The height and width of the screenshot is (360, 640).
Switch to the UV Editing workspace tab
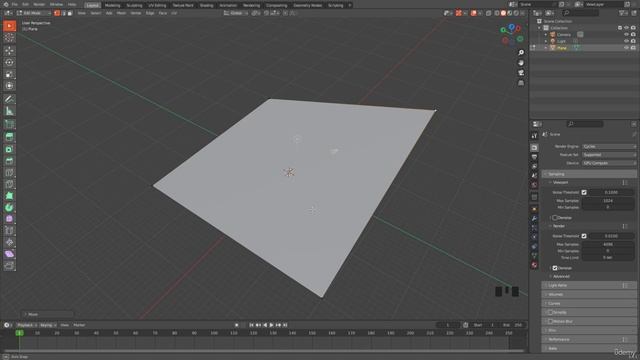[157, 5]
